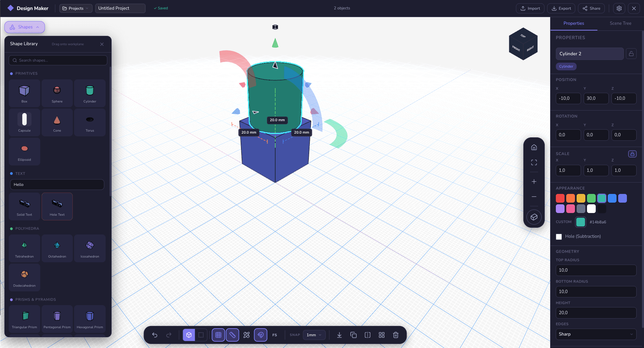The width and height of the screenshot is (644, 348).
Task: Switch to the Scene Tree tab
Action: [x=621, y=23]
